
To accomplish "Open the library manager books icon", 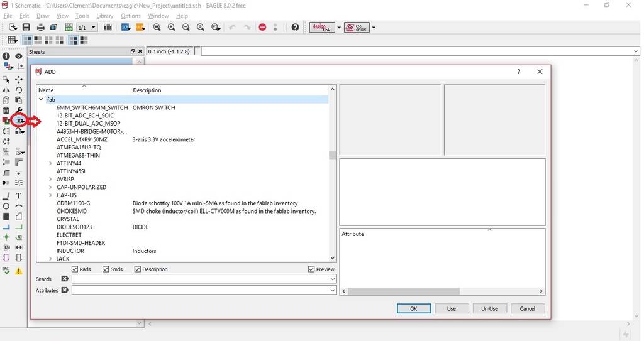I will tap(108, 28).
